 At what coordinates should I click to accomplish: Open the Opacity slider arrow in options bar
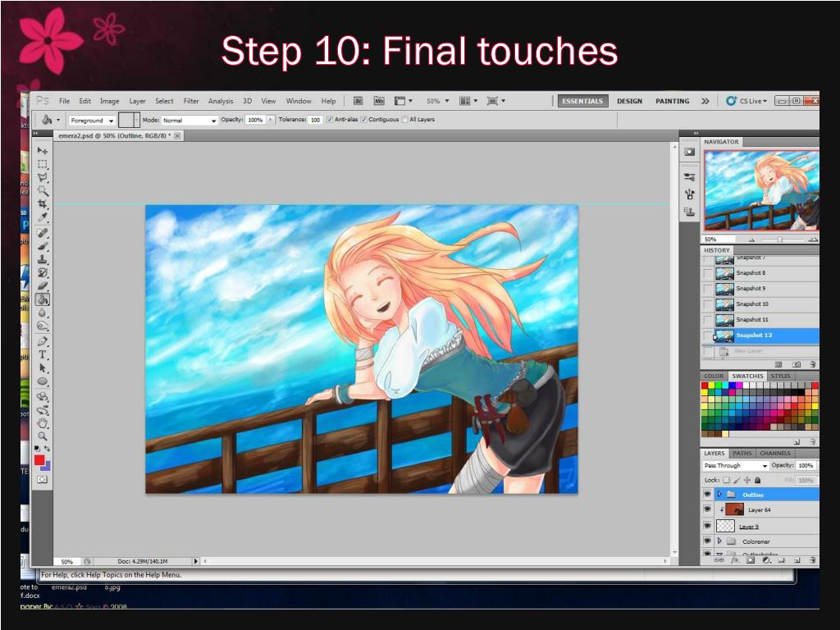(x=271, y=120)
